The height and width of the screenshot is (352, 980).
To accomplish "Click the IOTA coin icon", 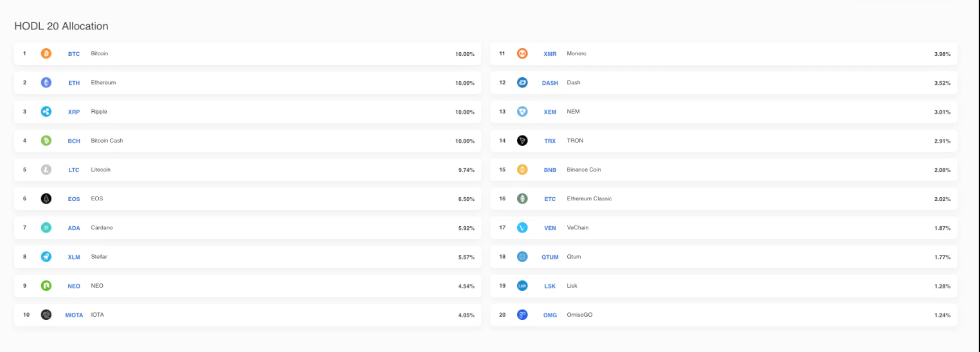I will tap(46, 315).
